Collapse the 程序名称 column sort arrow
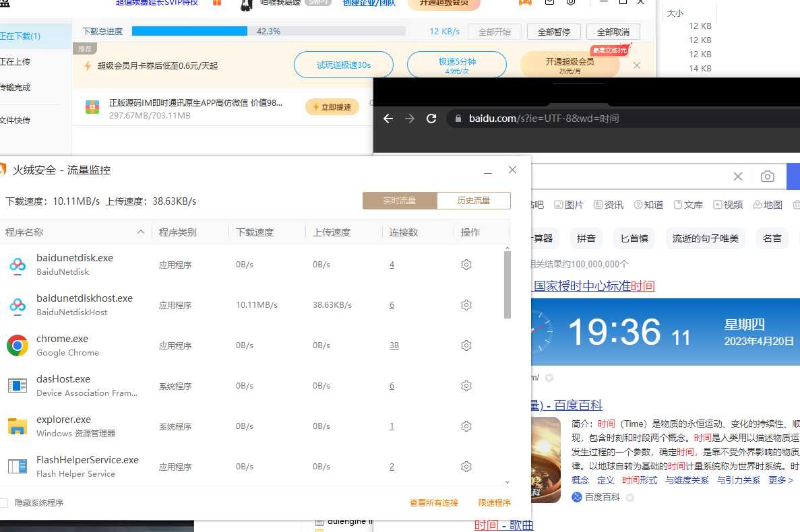Viewport: 800px width, 532px height. pos(141,231)
